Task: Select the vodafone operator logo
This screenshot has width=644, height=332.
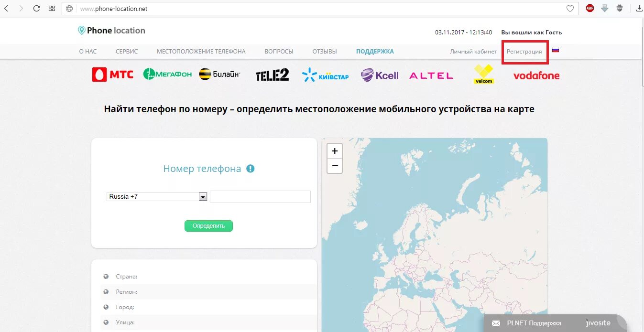Action: [x=536, y=75]
